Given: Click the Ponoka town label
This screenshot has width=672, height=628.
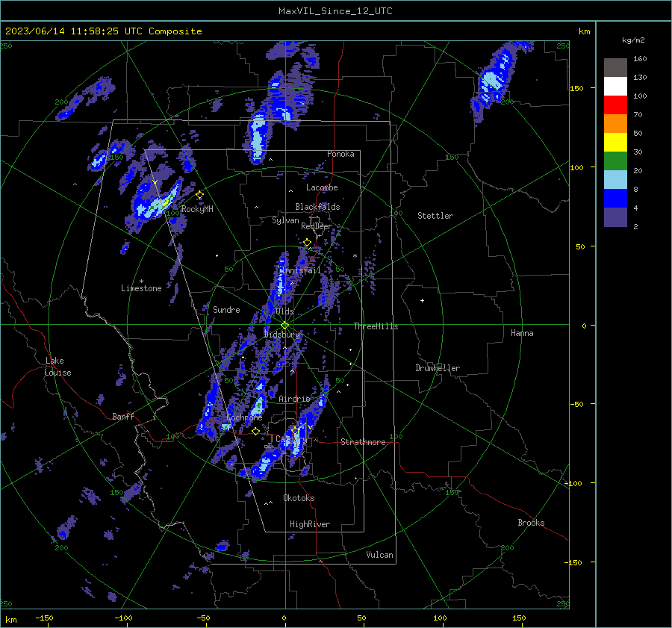Looking at the screenshot, I should point(340,154).
